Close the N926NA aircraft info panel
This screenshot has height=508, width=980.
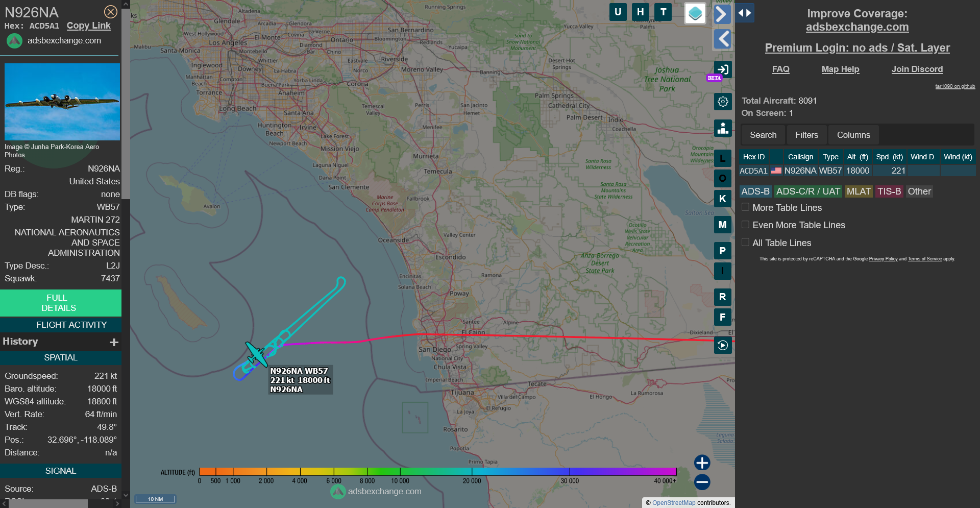(110, 12)
